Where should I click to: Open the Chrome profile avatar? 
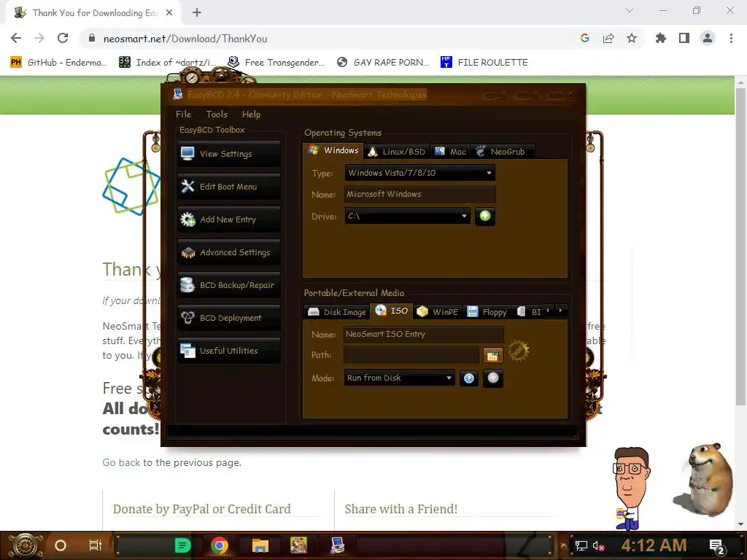click(708, 38)
